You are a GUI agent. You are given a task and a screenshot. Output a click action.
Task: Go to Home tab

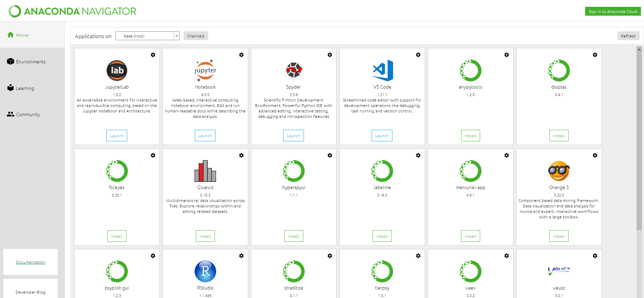pyautogui.click(x=32, y=35)
